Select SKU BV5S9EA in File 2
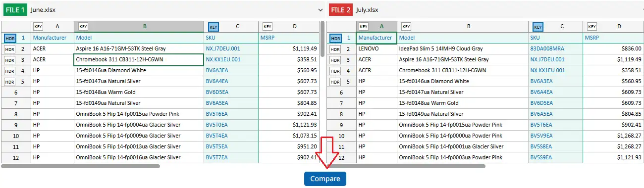Viewport: 644px width, 188px height. click(x=556, y=157)
